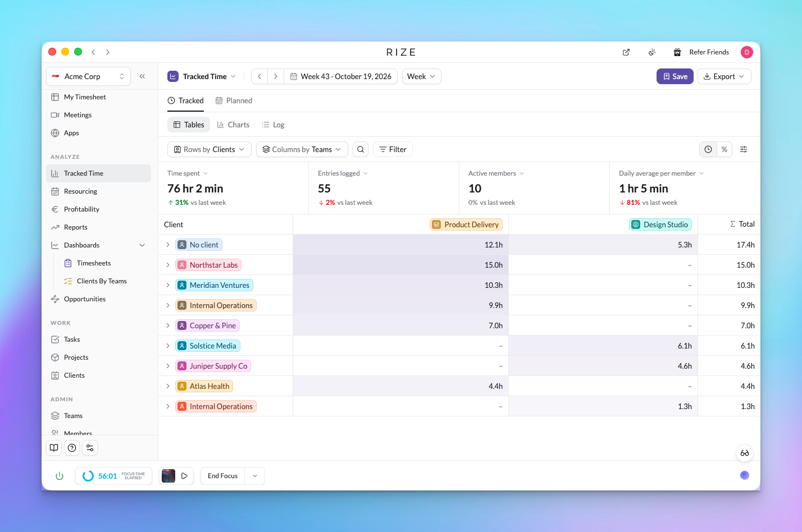Open the Rows by Clients dropdown
This screenshot has width=802, height=532.
(209, 149)
